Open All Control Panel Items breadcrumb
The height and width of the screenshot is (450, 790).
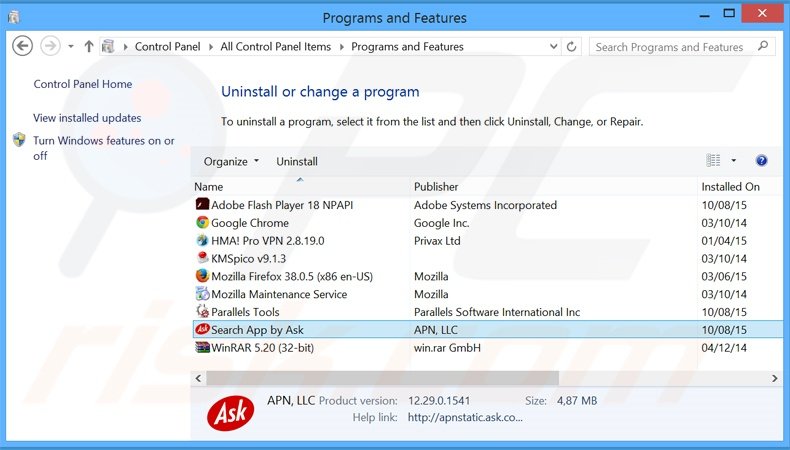[276, 46]
